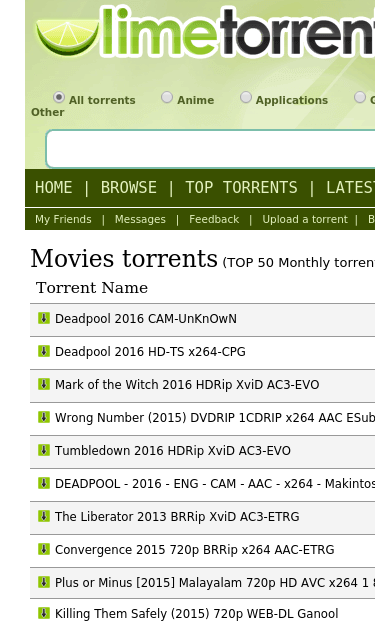
Task: Open the HOME menu item
Action: (x=54, y=188)
